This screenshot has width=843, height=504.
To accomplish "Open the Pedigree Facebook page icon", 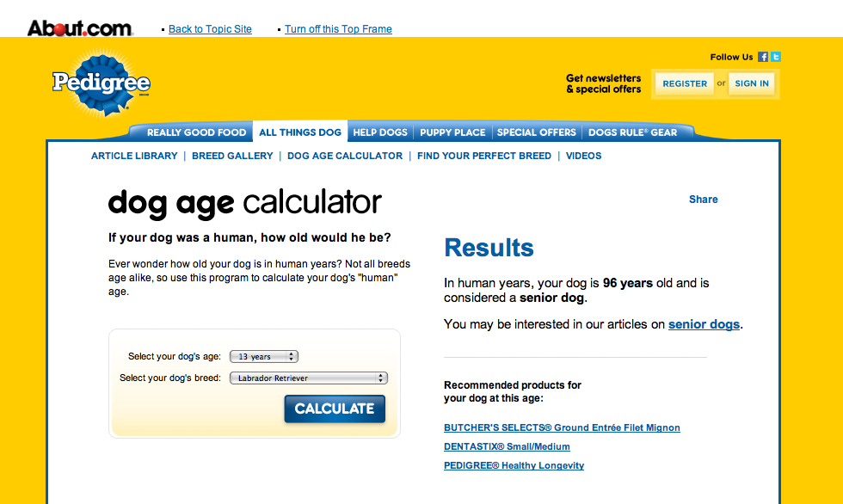I will (762, 57).
